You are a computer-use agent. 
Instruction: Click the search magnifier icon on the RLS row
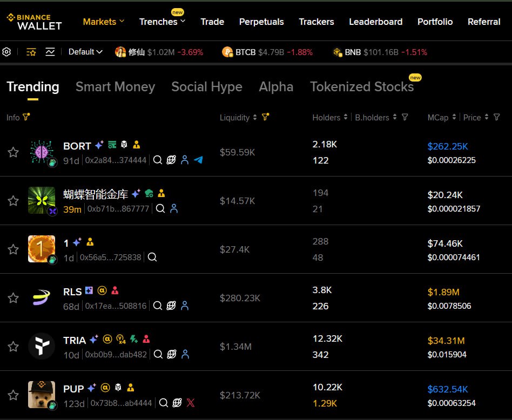157,306
